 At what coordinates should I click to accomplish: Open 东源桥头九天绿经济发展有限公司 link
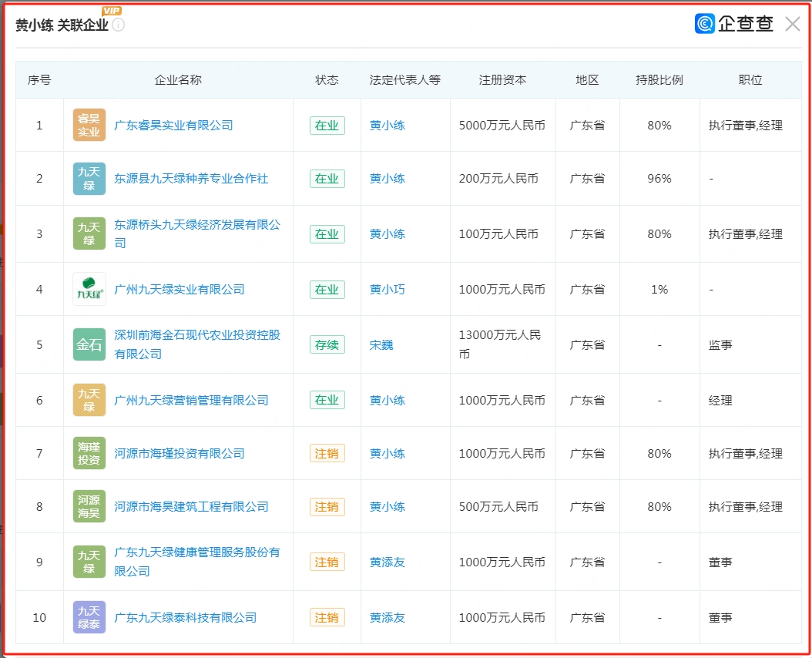tap(197, 233)
